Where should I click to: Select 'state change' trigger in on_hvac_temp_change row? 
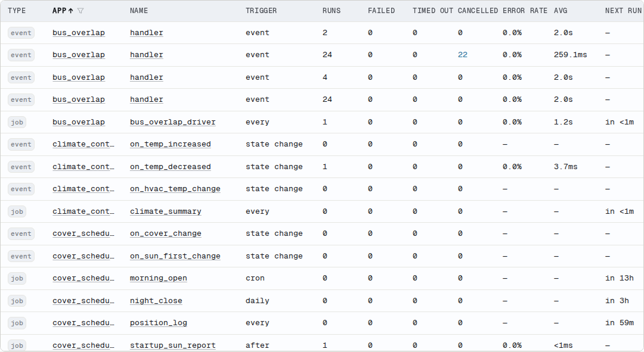(274, 189)
